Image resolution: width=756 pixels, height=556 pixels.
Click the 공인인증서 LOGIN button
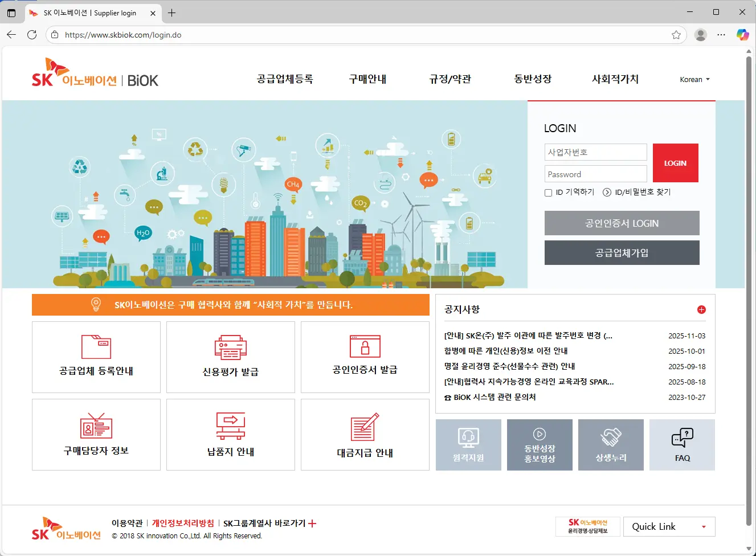(622, 223)
